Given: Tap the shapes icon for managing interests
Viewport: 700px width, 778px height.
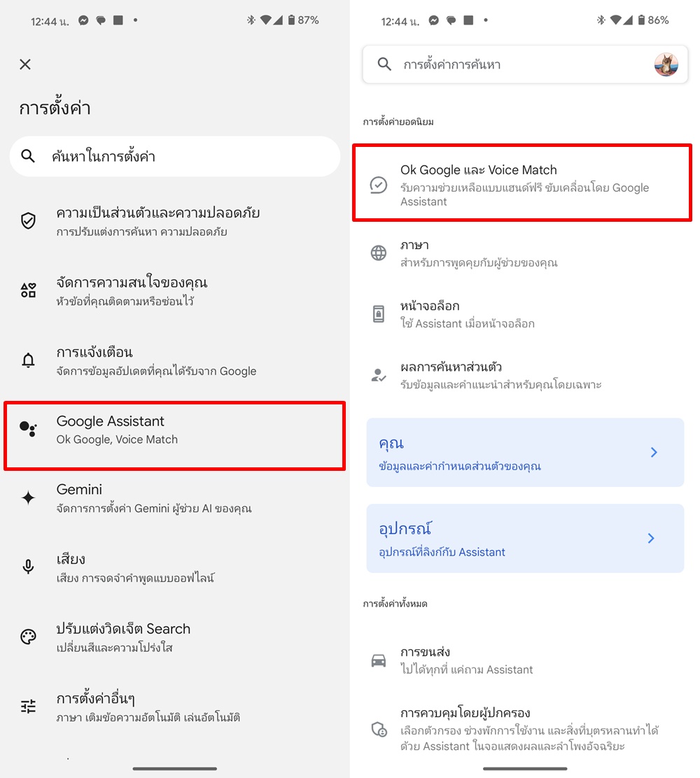Looking at the screenshot, I should pyautogui.click(x=28, y=290).
